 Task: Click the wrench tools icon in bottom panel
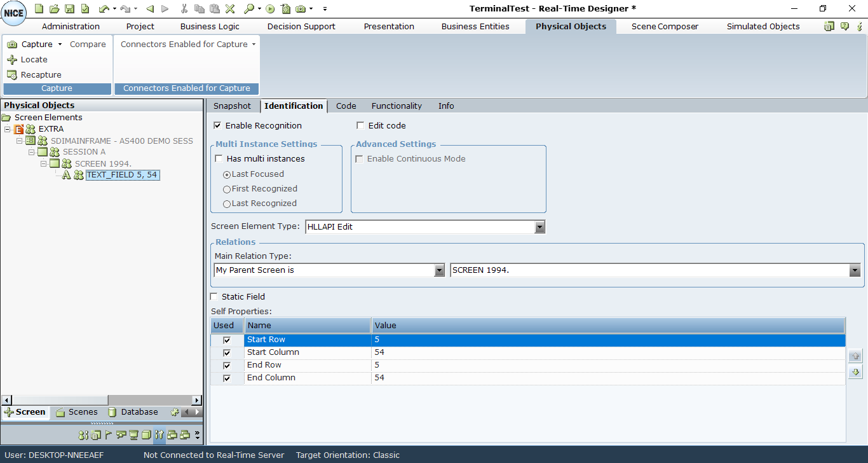click(x=159, y=435)
